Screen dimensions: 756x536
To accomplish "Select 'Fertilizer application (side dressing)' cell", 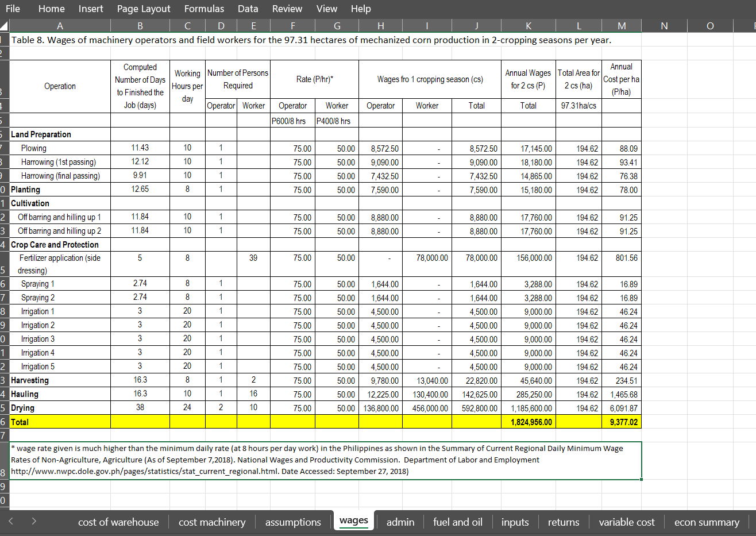I will [60, 264].
